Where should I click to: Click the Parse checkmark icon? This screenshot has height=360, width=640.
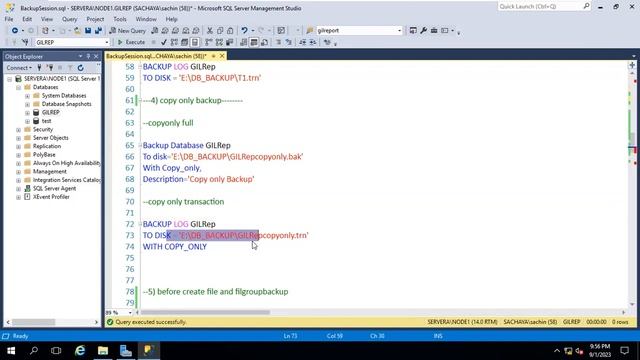[x=164, y=42]
